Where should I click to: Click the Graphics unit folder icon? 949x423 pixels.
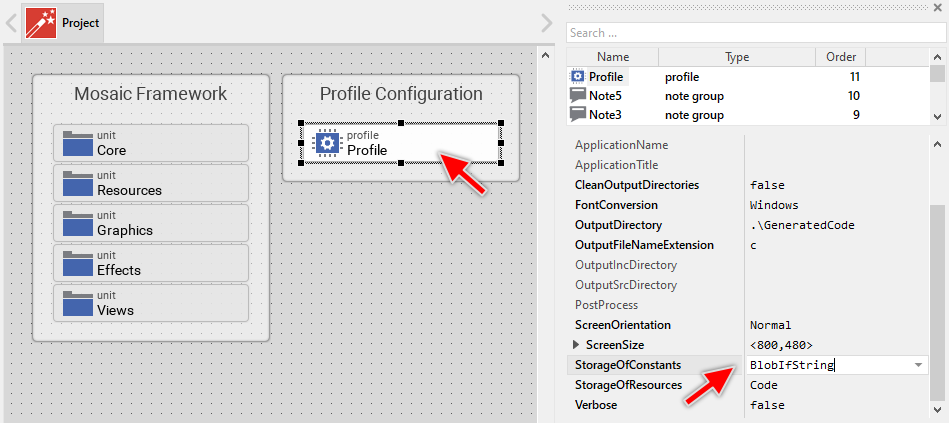point(77,224)
